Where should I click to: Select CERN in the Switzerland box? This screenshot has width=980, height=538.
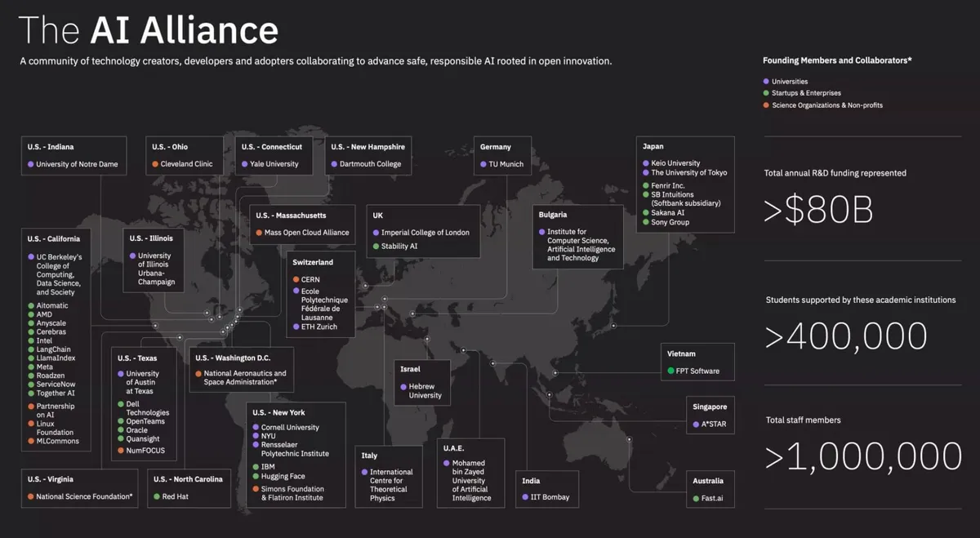click(x=310, y=279)
